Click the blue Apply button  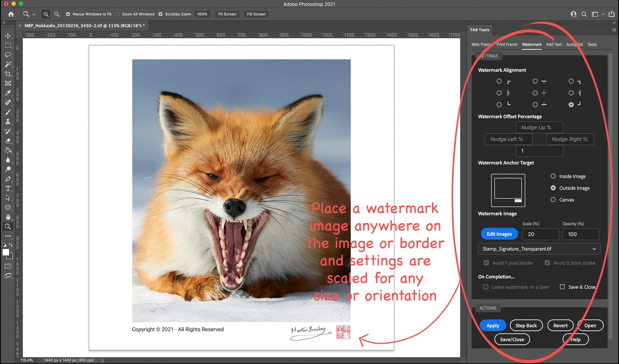pos(493,325)
